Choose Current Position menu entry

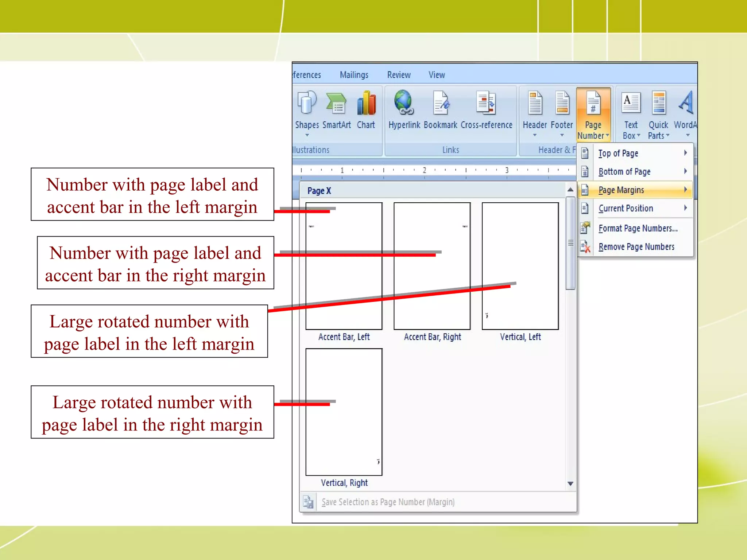635,208
